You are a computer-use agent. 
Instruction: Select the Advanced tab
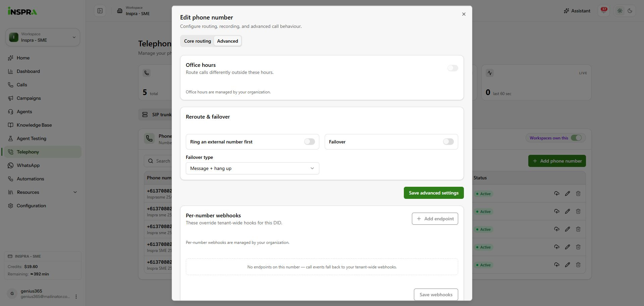pyautogui.click(x=227, y=41)
